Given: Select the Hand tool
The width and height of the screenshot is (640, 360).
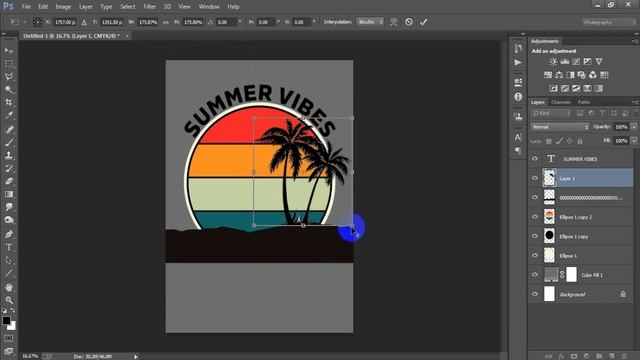Looking at the screenshot, I should click(x=9, y=287).
